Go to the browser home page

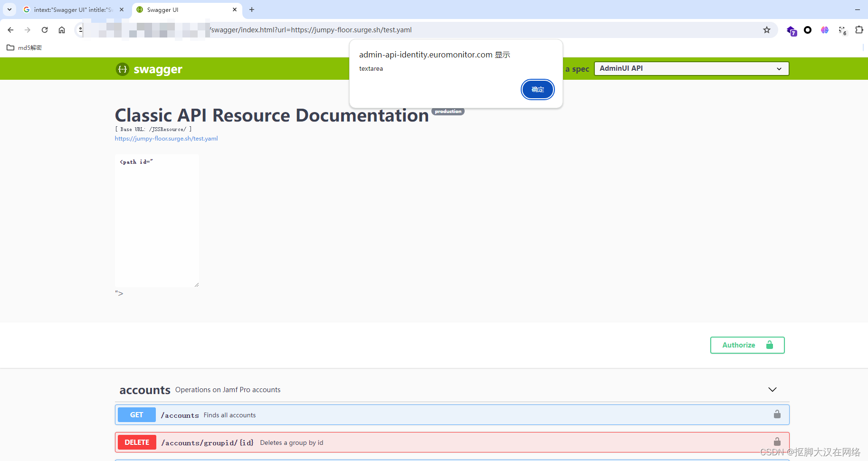click(62, 30)
